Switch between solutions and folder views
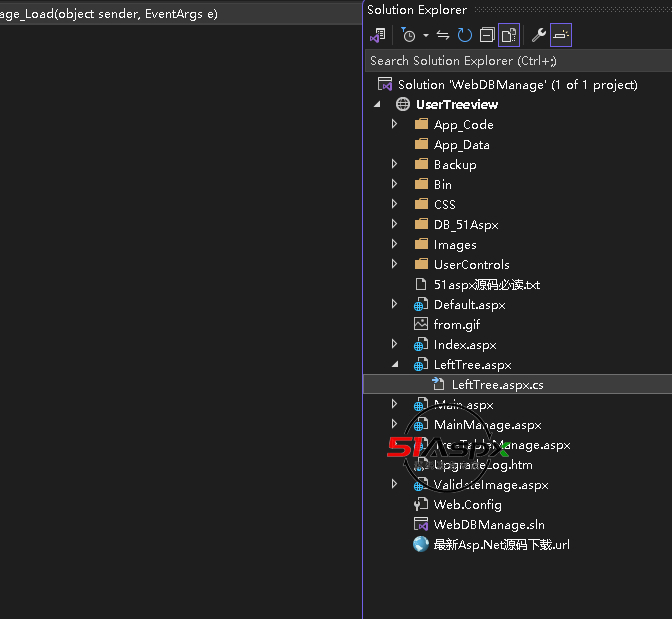 378,35
